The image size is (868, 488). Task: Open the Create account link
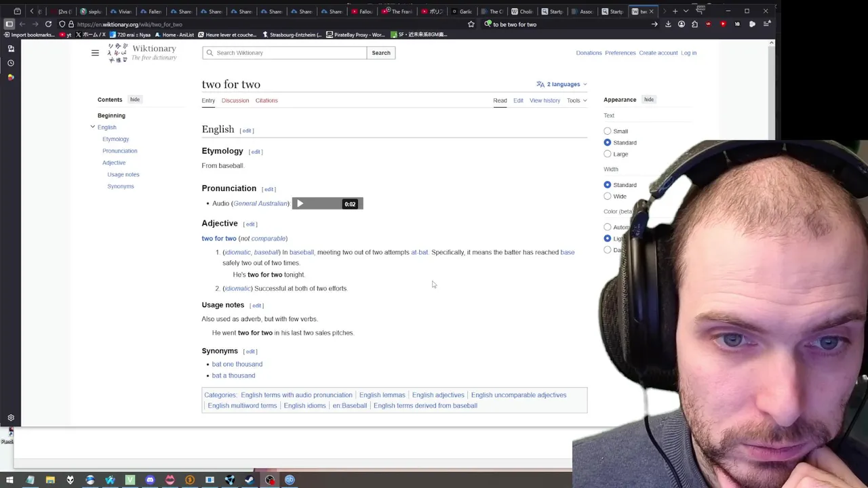[x=658, y=53]
